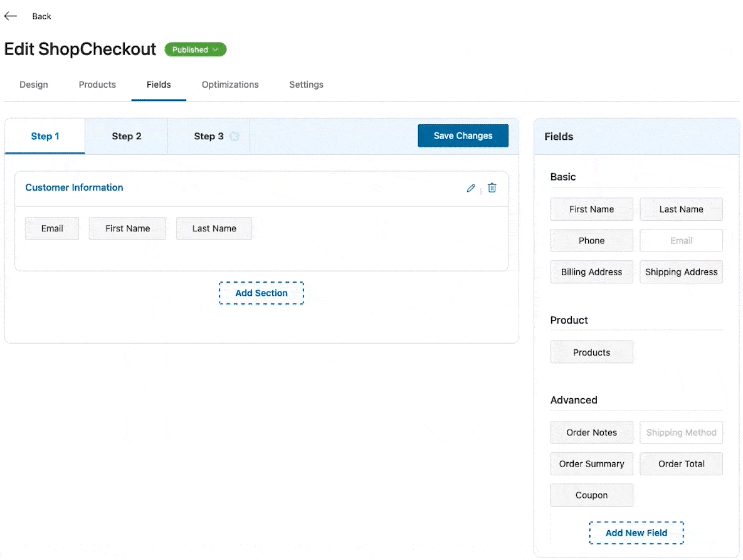Screen dimensions: 743x560
Task: Click the Product group heading
Action: tap(569, 320)
